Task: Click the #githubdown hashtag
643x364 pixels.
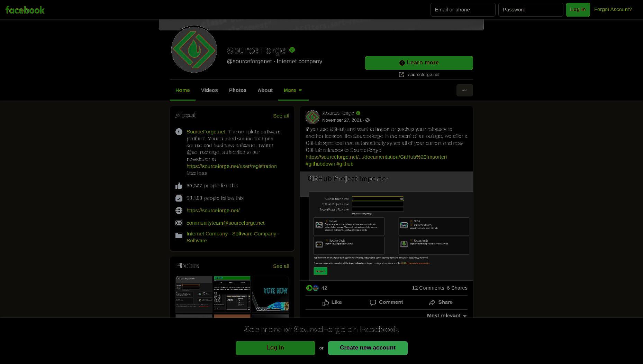Action: click(x=320, y=164)
